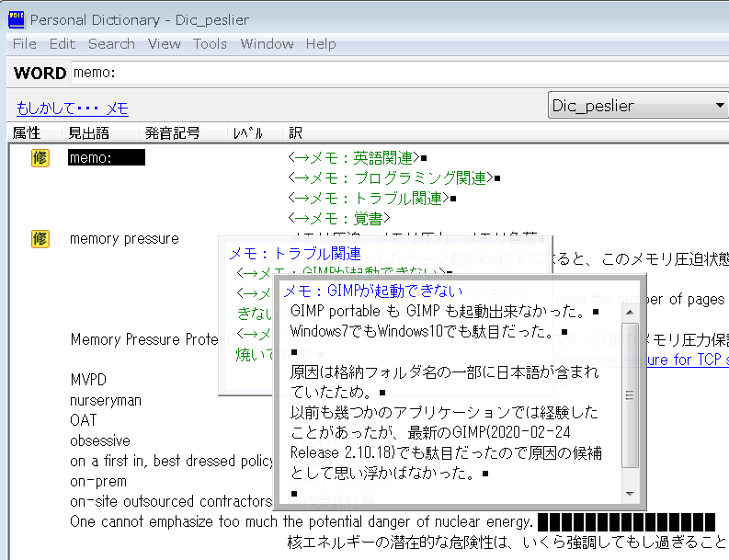Click the WORD search input field
The width and height of the screenshot is (729, 560).
[x=400, y=73]
